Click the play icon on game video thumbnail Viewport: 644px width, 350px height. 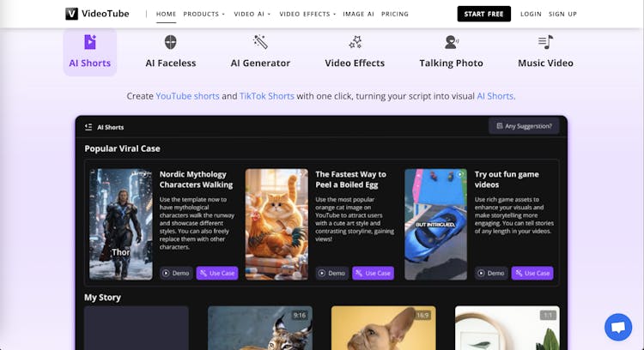(460, 174)
